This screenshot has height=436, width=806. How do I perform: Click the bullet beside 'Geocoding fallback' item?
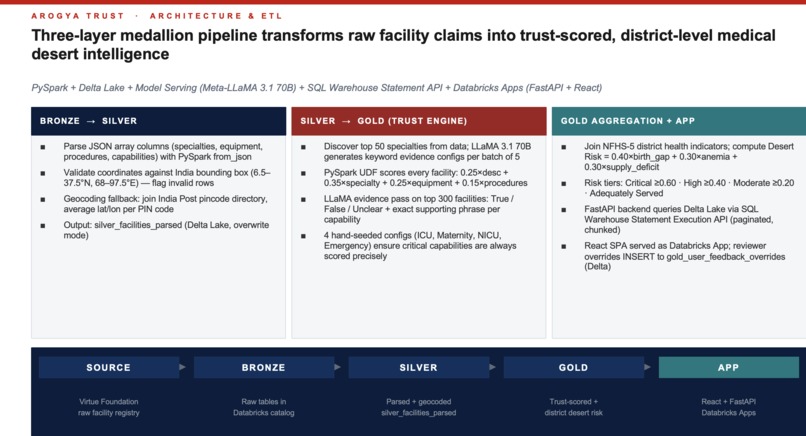point(43,199)
